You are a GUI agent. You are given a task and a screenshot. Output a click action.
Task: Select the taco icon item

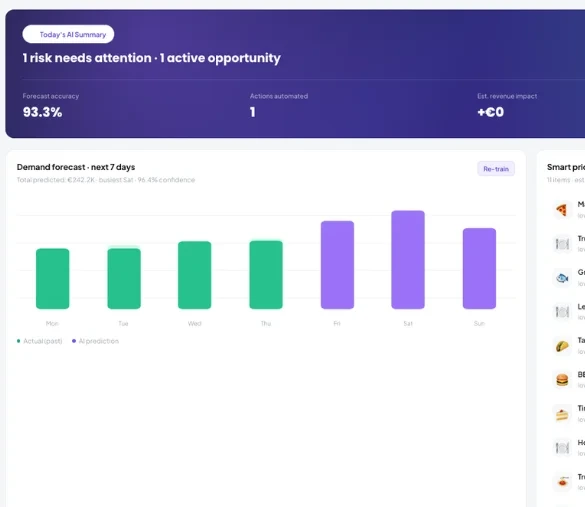pos(562,346)
